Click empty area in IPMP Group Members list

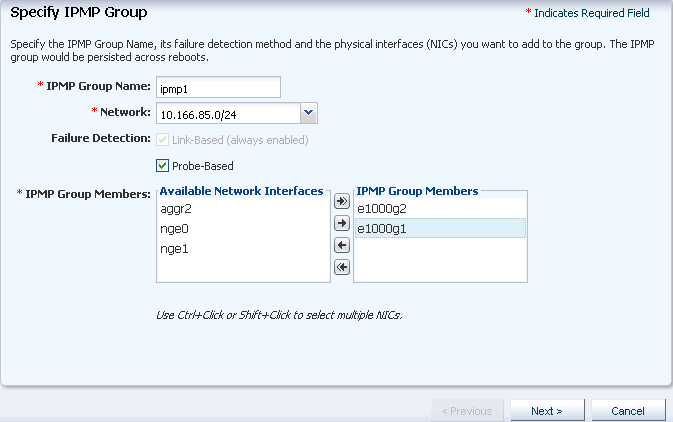[x=440, y=260]
